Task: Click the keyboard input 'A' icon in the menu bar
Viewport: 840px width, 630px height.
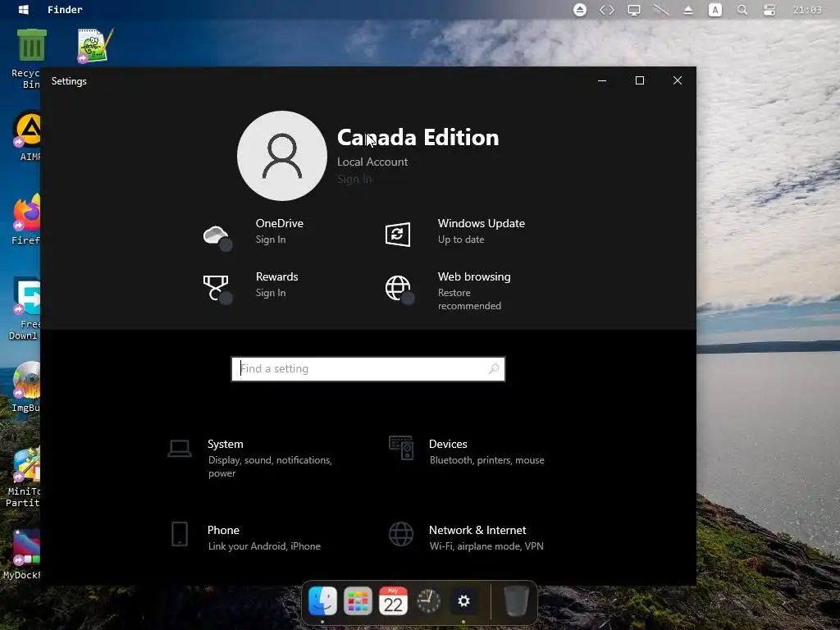Action: 714,10
